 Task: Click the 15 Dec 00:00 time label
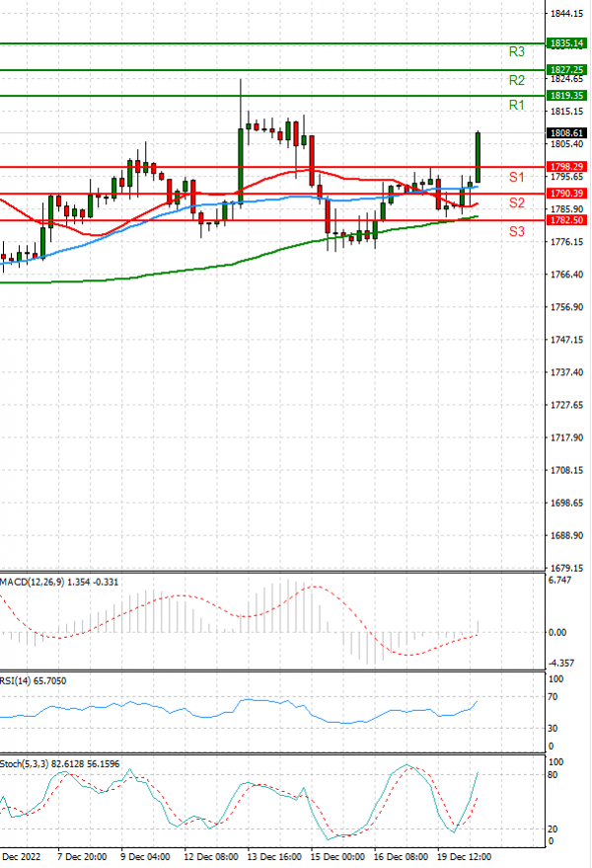coord(337,857)
